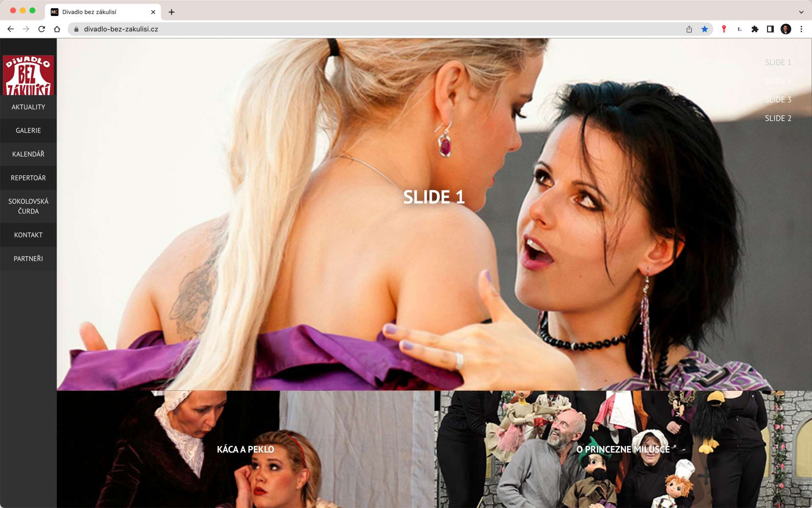812x508 pixels.
Task: Open the Chrome profile avatar
Action: pos(785,29)
